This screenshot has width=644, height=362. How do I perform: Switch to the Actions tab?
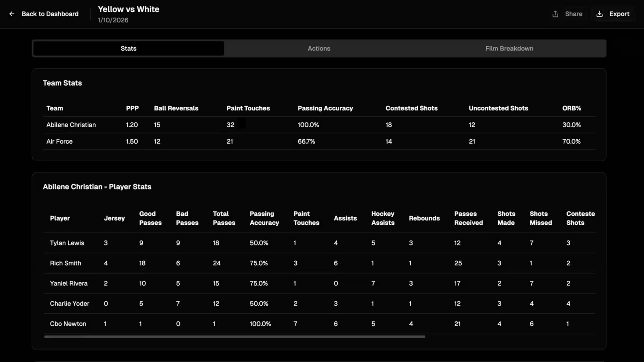point(319,48)
